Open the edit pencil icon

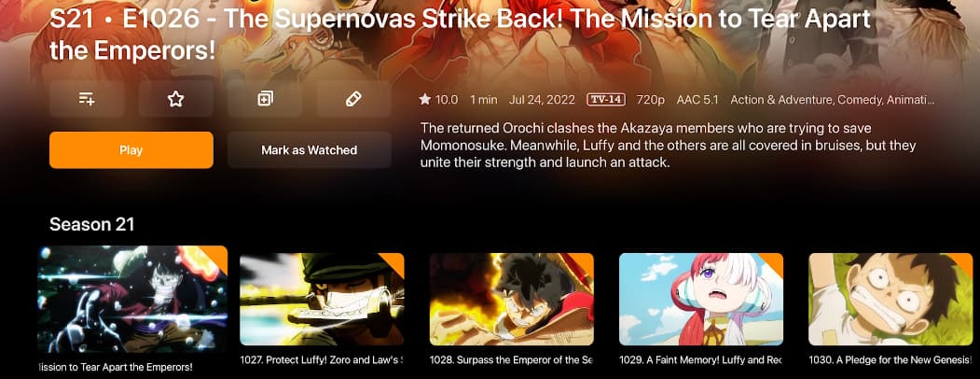click(353, 99)
